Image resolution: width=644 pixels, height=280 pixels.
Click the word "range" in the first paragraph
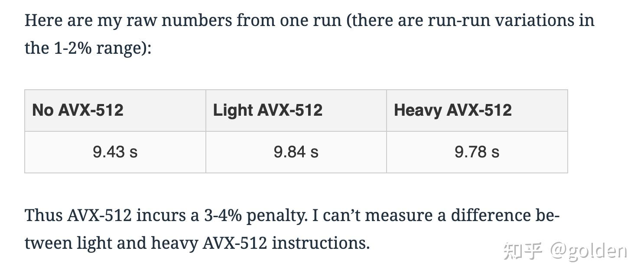(x=121, y=48)
